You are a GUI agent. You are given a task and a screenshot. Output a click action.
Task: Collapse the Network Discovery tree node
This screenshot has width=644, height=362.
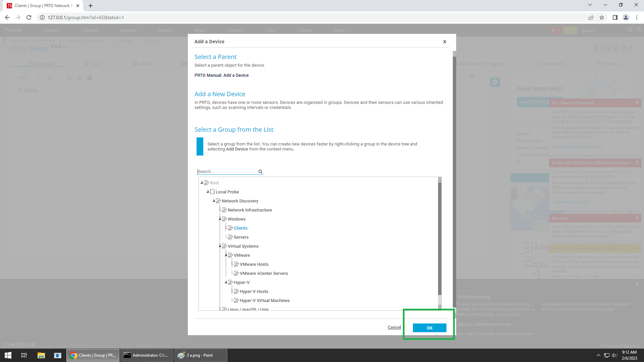[x=214, y=201]
